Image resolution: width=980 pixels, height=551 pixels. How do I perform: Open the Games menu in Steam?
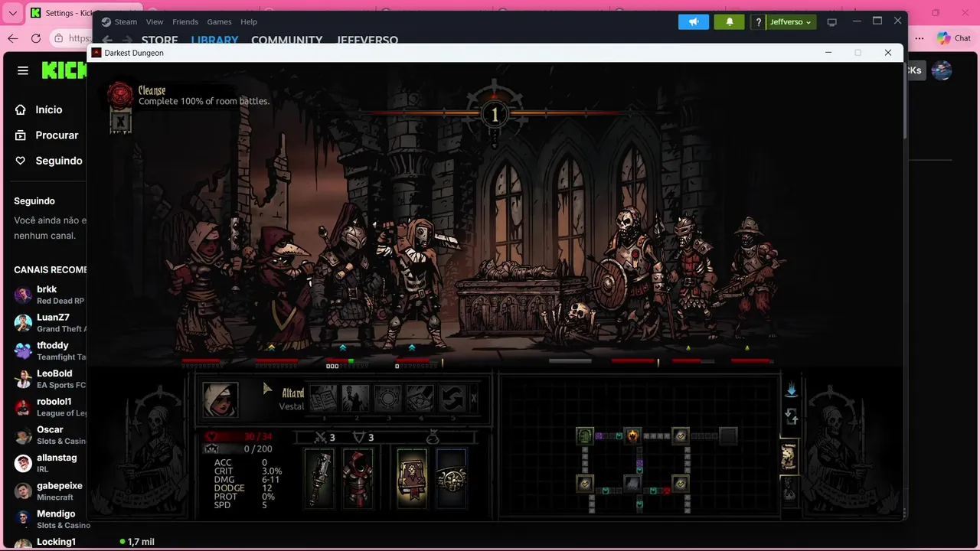219,22
